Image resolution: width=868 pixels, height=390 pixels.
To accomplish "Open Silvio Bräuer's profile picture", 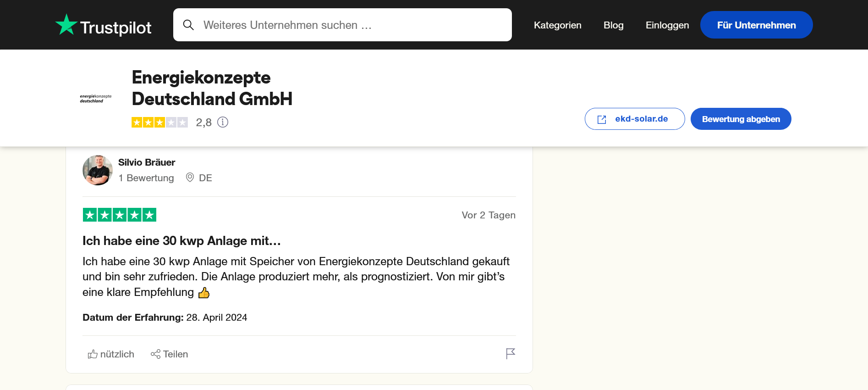I will (98, 170).
